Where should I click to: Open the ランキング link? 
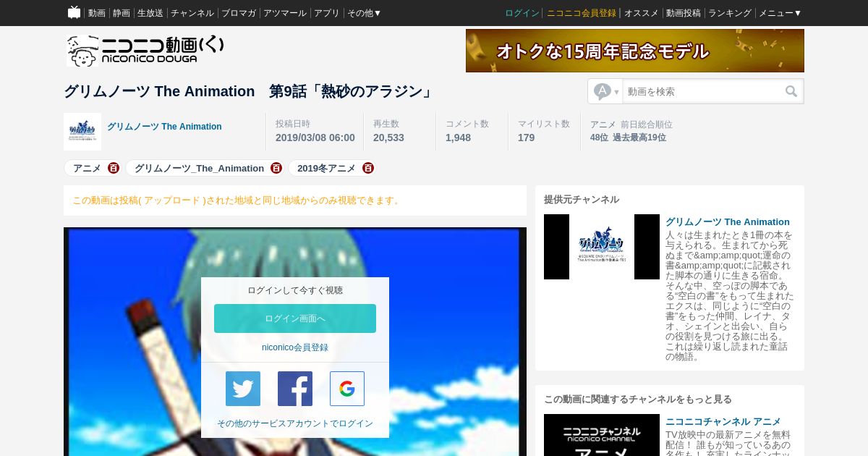[730, 13]
